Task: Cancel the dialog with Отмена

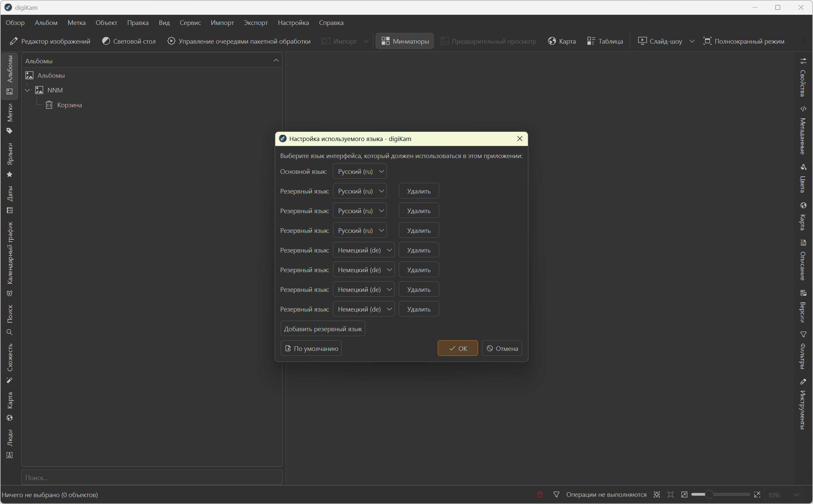Action: click(502, 348)
